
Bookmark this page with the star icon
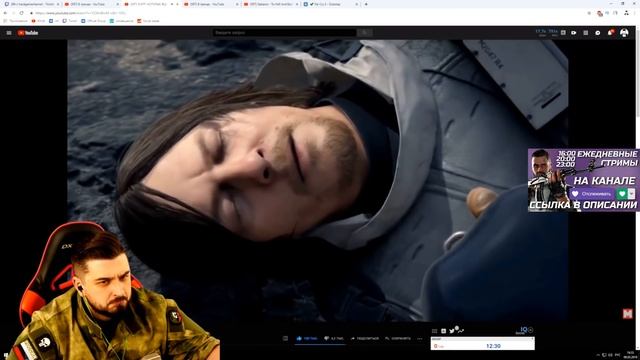[x=589, y=13]
